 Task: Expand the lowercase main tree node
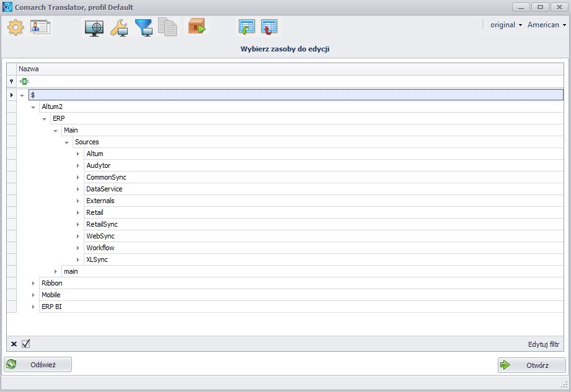point(55,271)
